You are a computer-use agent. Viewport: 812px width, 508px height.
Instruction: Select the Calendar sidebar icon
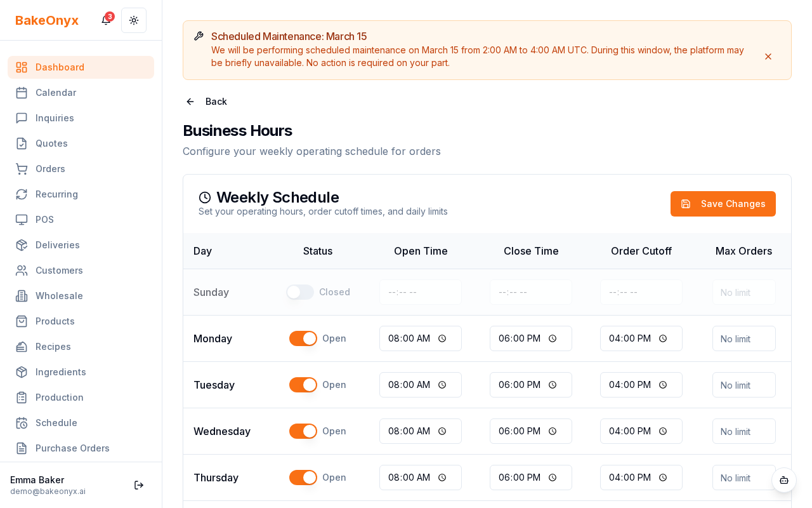[x=22, y=93]
